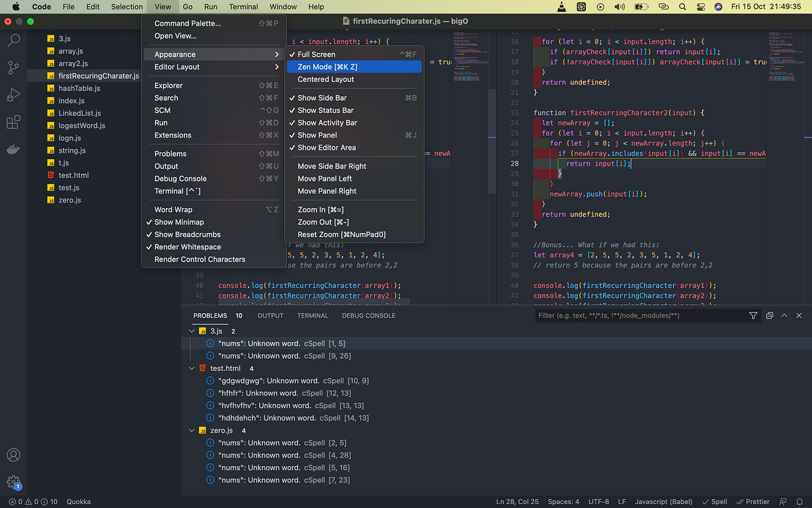Open the Run and Debug view
This screenshot has height=508, width=812.
pos(14,95)
